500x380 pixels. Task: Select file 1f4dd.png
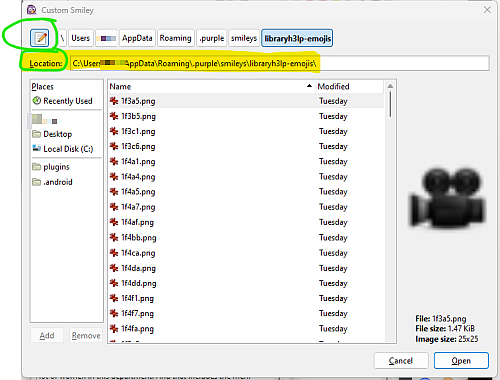[246, 283]
